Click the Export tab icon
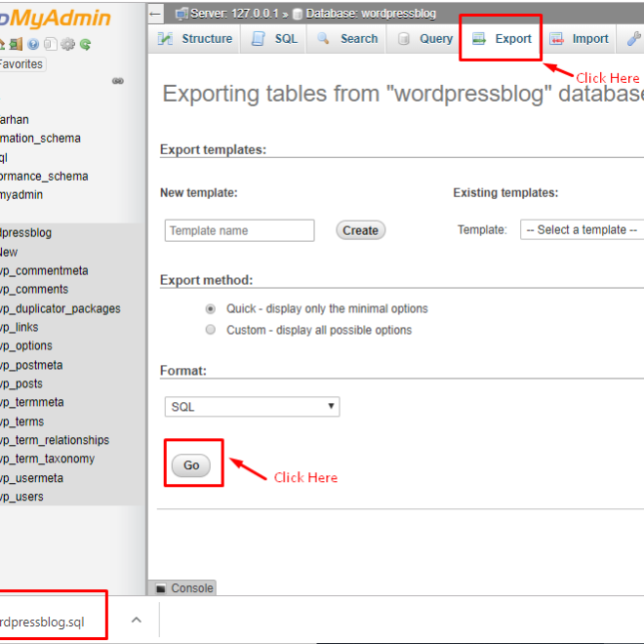Screen dimensions: 644x644 click(479, 39)
